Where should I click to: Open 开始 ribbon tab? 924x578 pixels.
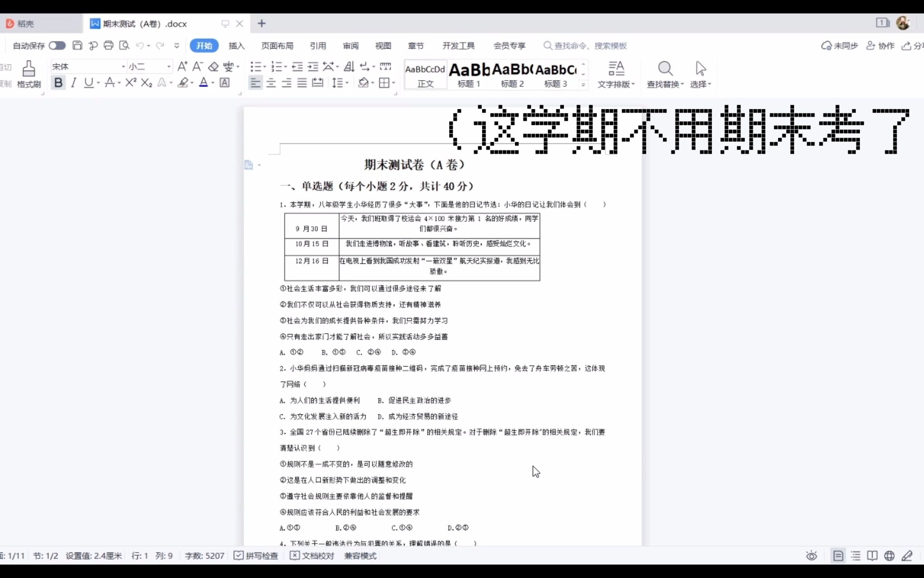204,45
